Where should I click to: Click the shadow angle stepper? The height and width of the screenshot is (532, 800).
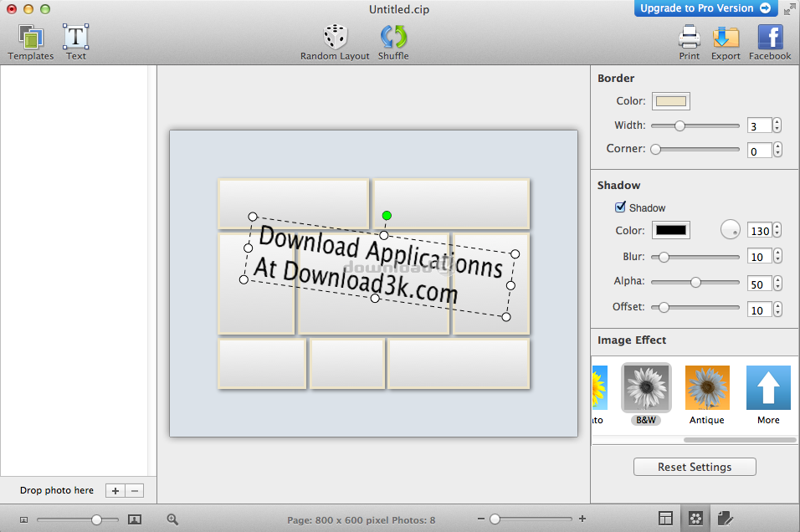pyautogui.click(x=777, y=230)
